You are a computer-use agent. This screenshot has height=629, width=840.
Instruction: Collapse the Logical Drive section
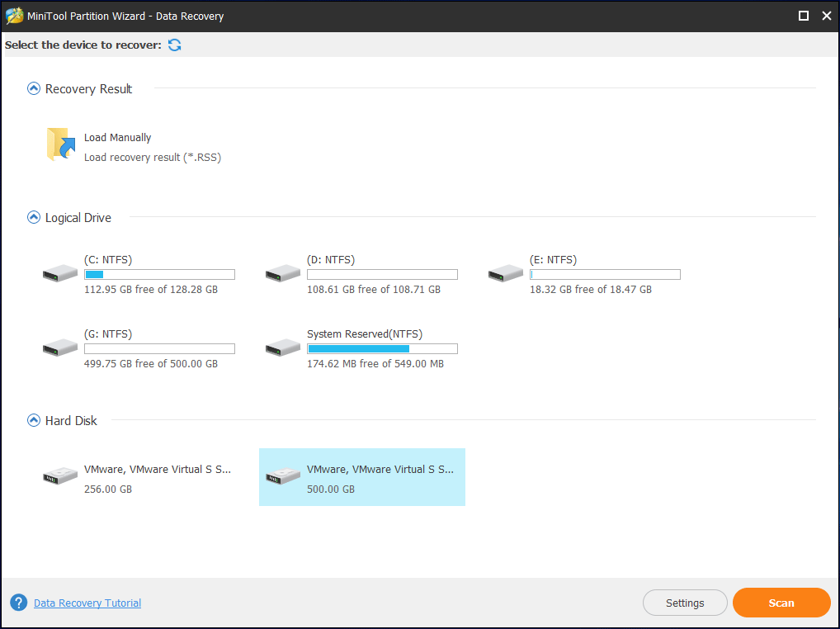tap(34, 217)
